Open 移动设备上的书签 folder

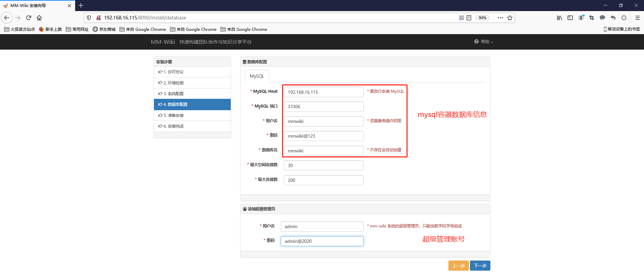pos(622,29)
